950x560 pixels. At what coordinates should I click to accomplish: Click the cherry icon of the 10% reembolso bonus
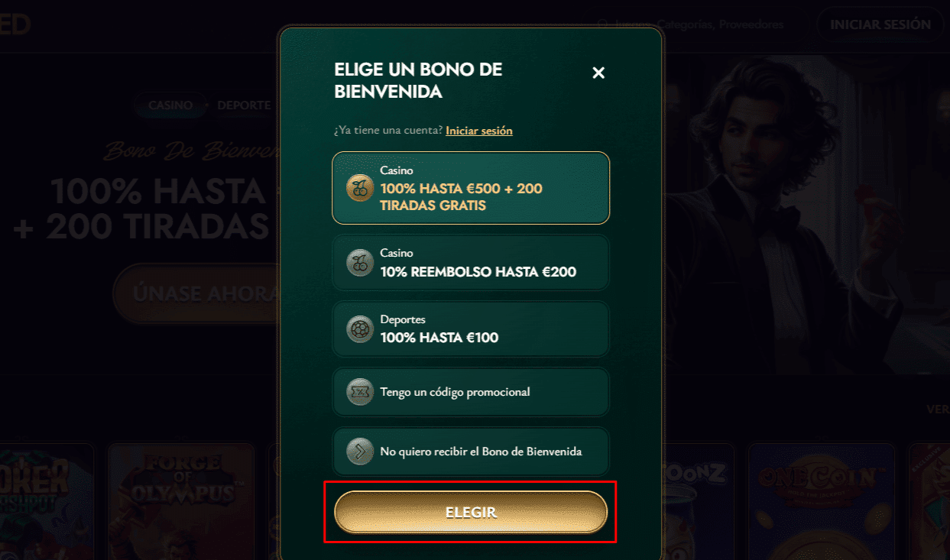click(x=360, y=262)
